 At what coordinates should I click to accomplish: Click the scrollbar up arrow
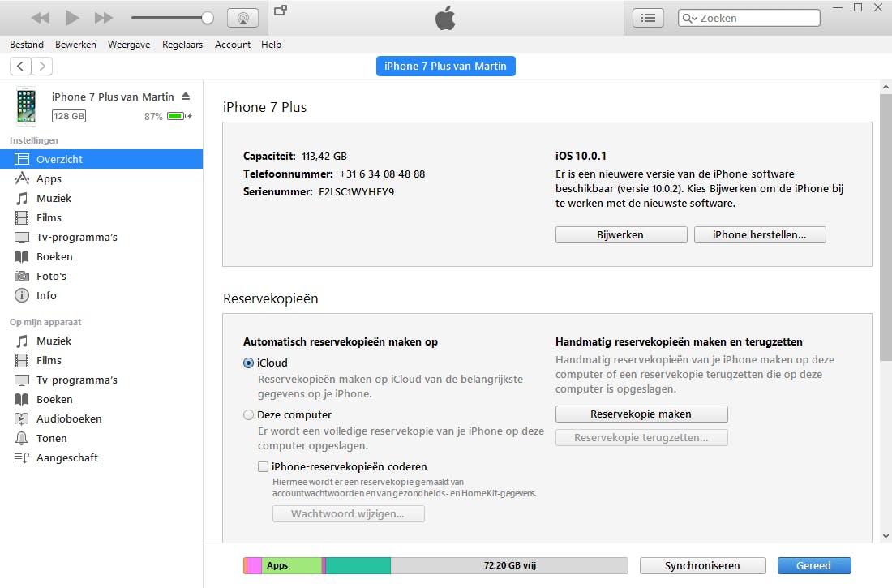pos(886,87)
